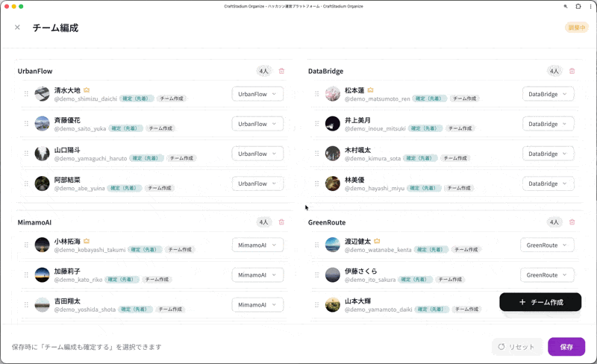Delete the DataBridge team via trash icon
The image size is (597, 364).
click(x=572, y=71)
